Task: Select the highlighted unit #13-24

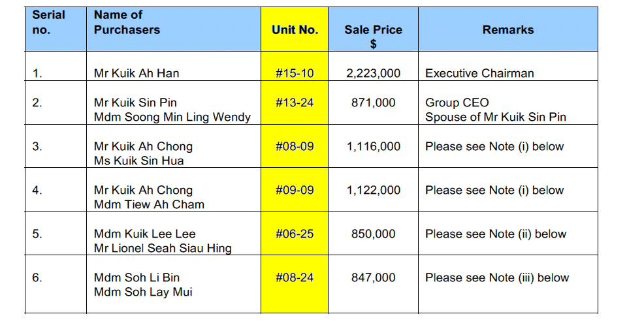Action: tap(295, 103)
